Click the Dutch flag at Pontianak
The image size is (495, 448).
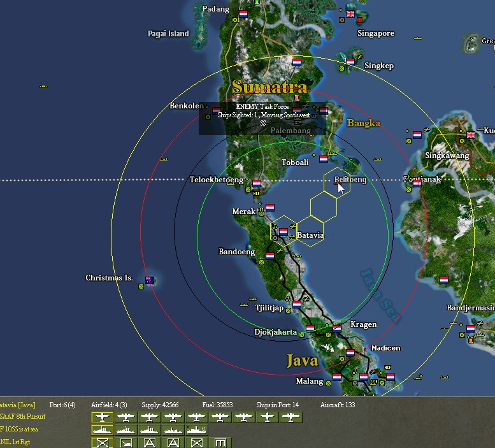[x=417, y=183]
